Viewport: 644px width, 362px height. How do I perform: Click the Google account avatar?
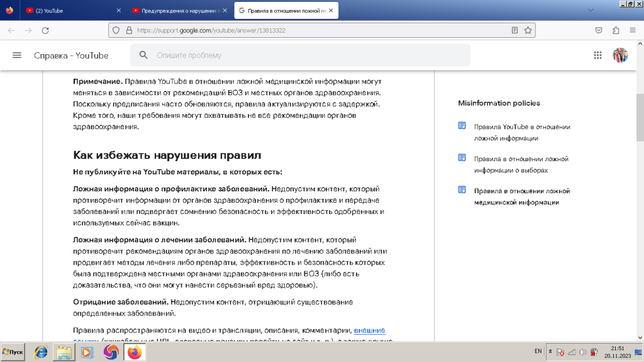(x=620, y=55)
